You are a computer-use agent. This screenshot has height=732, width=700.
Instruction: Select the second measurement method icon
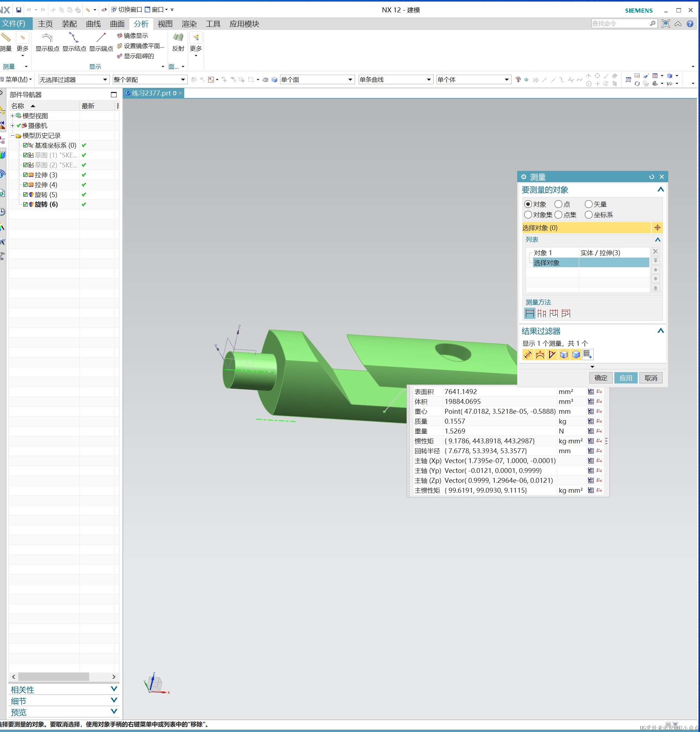tap(541, 314)
